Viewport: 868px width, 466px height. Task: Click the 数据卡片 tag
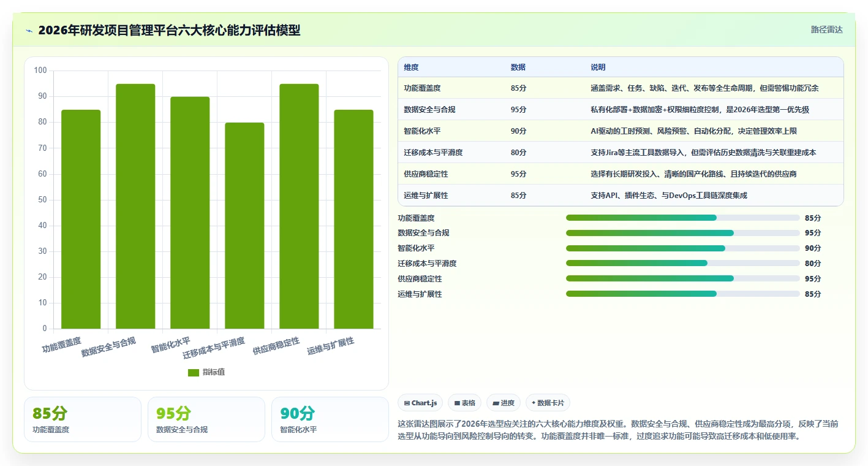(548, 403)
